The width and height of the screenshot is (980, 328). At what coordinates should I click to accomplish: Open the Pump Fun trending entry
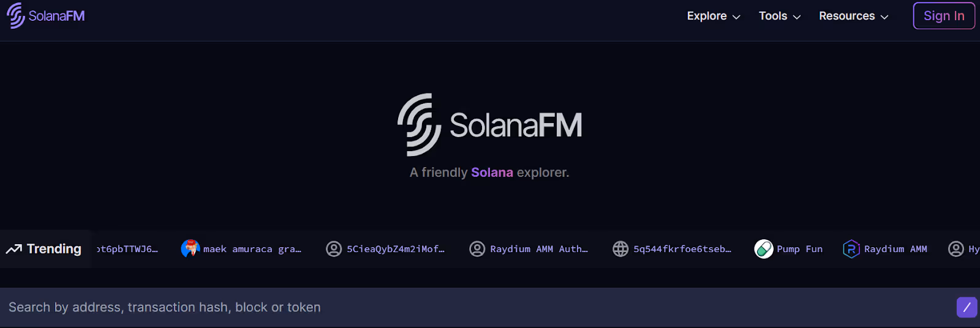799,249
